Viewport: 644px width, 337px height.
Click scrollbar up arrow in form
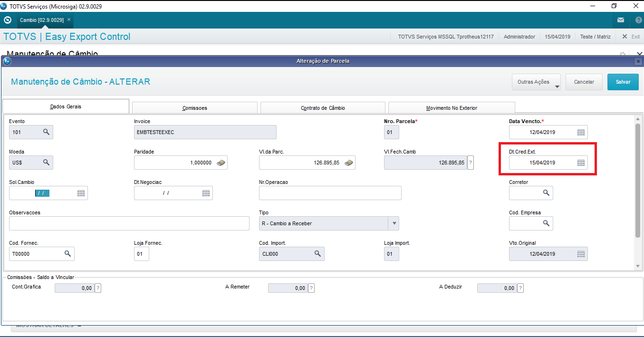pyautogui.click(x=638, y=119)
